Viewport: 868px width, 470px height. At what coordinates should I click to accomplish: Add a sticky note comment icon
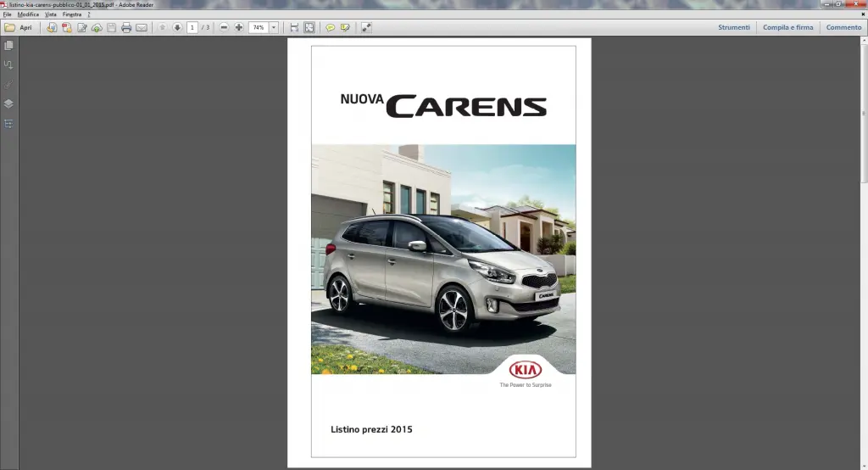click(330, 27)
